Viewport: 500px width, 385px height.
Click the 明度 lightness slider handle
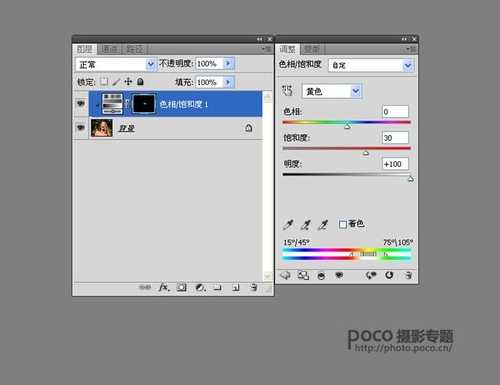click(411, 179)
